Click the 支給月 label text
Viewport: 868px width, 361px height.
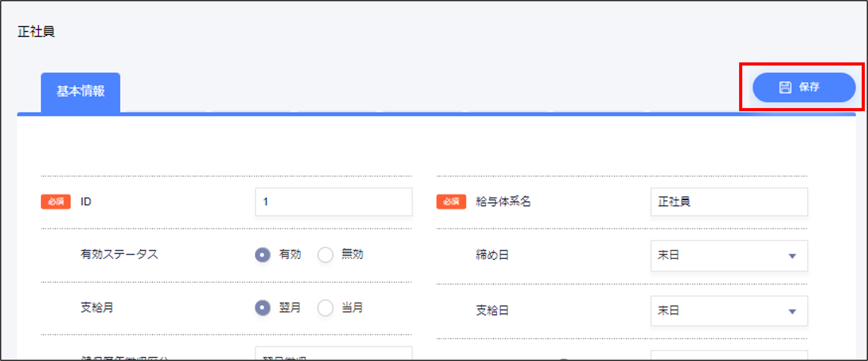[x=97, y=307]
